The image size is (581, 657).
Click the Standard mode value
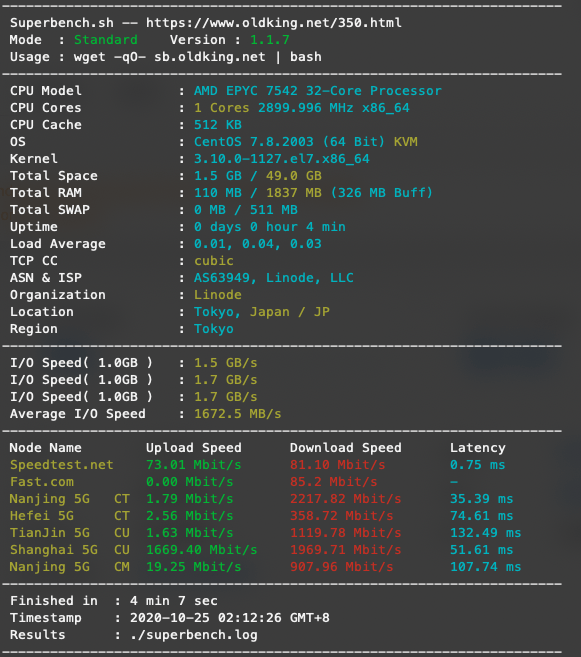click(106, 40)
